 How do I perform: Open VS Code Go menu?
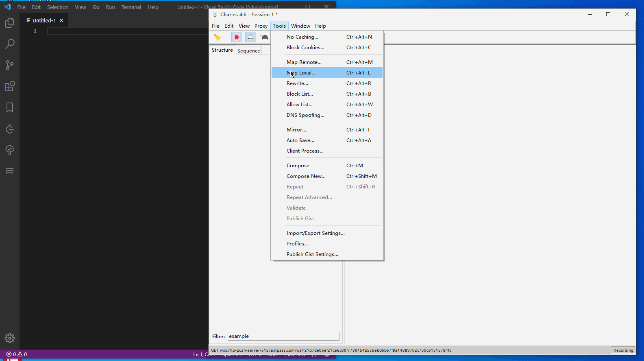click(x=96, y=7)
